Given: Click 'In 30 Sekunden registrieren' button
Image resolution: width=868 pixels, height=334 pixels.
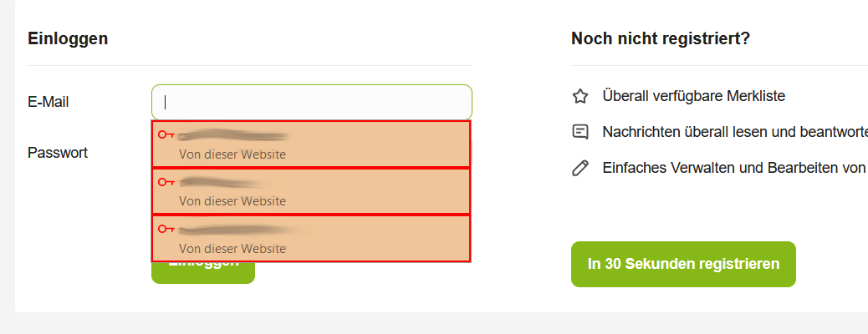Looking at the screenshot, I should pos(683,264).
